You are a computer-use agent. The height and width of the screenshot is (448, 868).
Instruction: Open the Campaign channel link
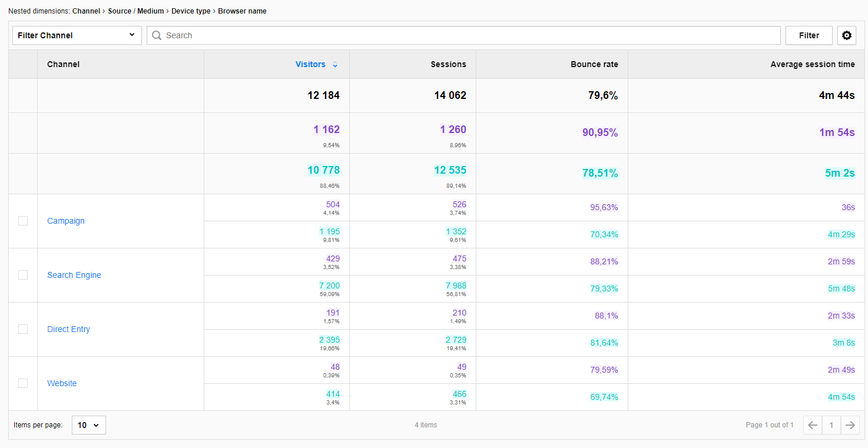click(66, 221)
